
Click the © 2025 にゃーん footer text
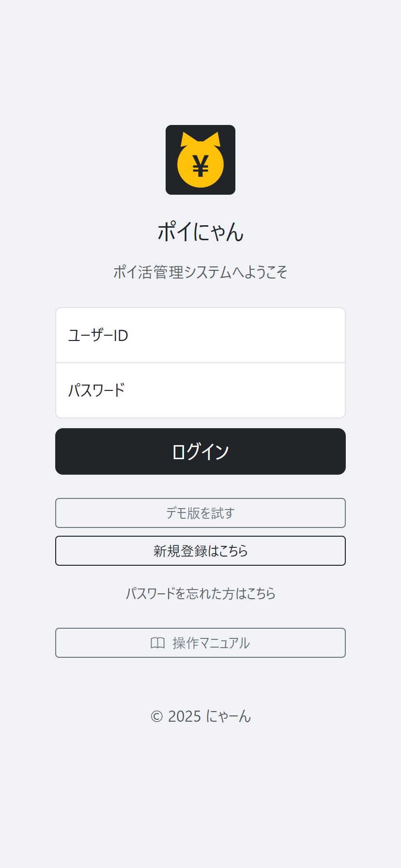coord(200,716)
